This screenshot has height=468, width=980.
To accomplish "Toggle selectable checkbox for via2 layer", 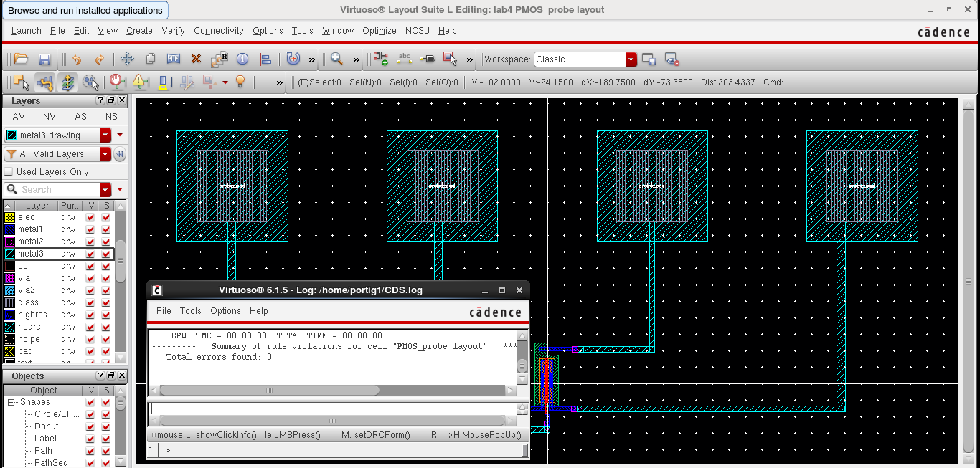I will click(x=106, y=290).
